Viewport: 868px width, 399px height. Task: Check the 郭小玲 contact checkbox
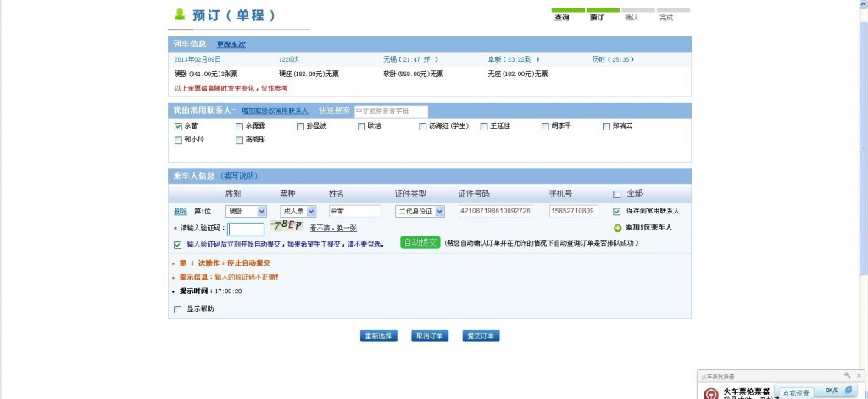tap(178, 141)
